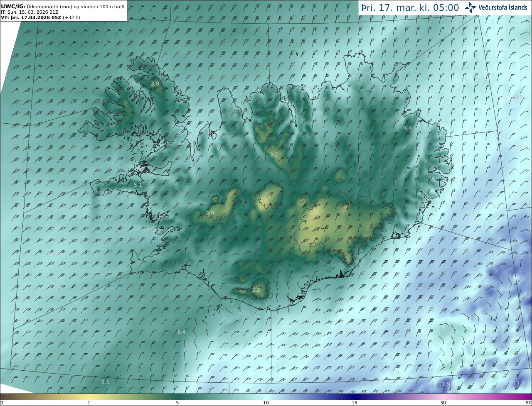532x406 pixels.
Task: Click the 'UWC/IG:' model label
Action: pyautogui.click(x=13, y=7)
